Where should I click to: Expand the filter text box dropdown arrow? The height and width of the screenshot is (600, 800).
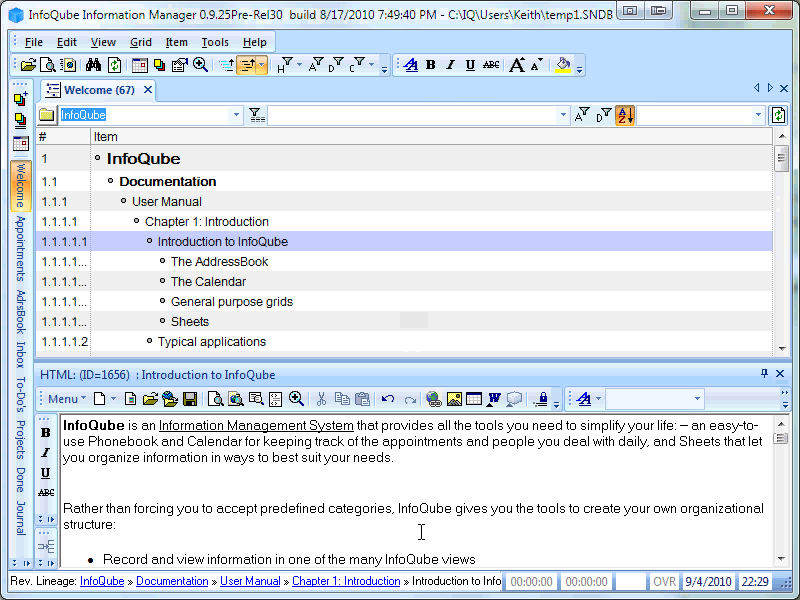coord(563,115)
